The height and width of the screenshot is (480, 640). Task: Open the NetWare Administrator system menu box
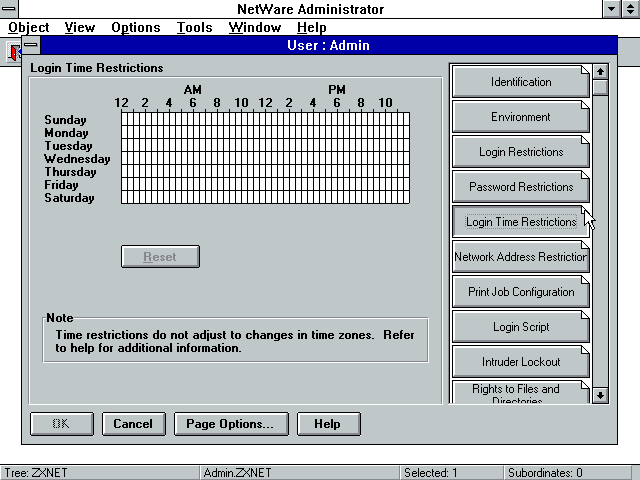[9, 9]
